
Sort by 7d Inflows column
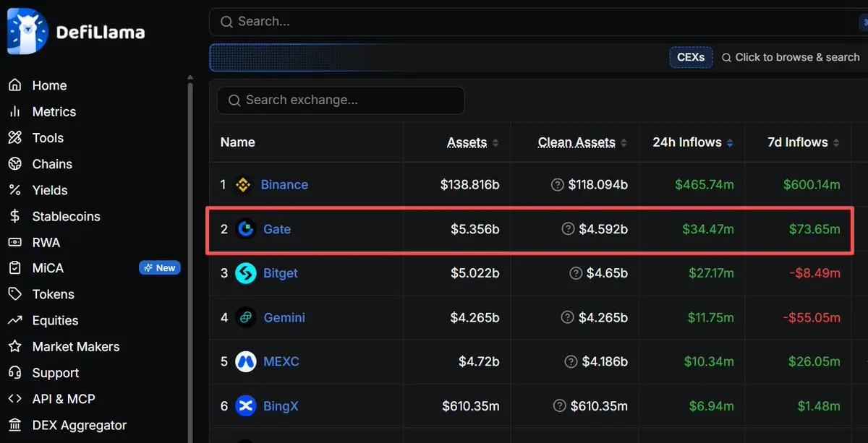coord(804,142)
